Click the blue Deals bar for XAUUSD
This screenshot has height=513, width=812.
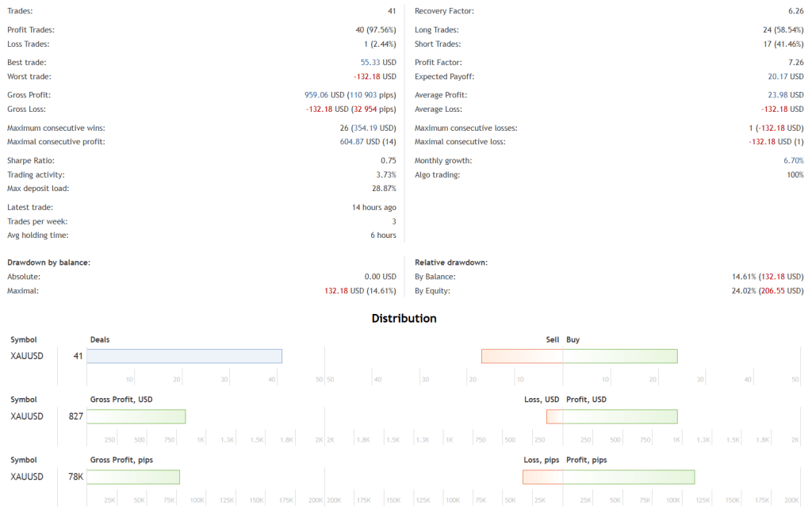(184, 356)
